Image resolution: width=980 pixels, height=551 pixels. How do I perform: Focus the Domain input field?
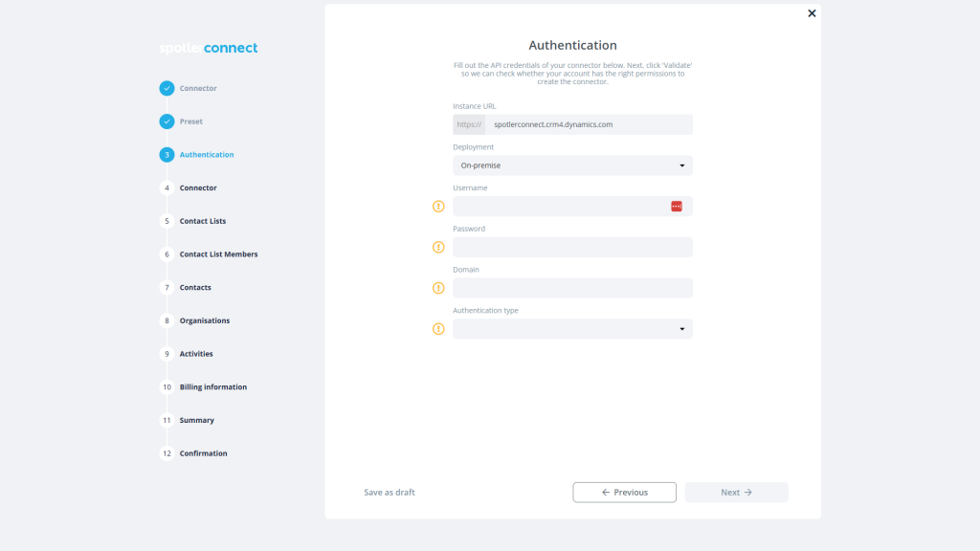572,288
